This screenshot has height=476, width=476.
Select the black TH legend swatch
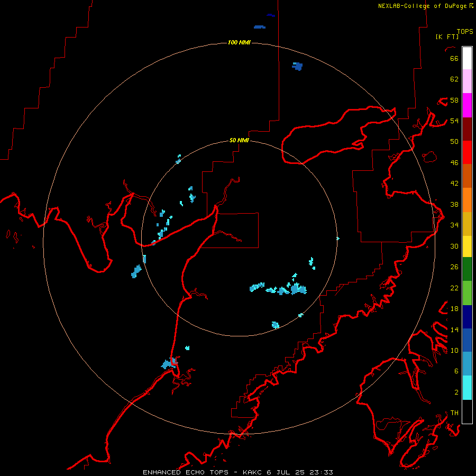tap(467, 411)
